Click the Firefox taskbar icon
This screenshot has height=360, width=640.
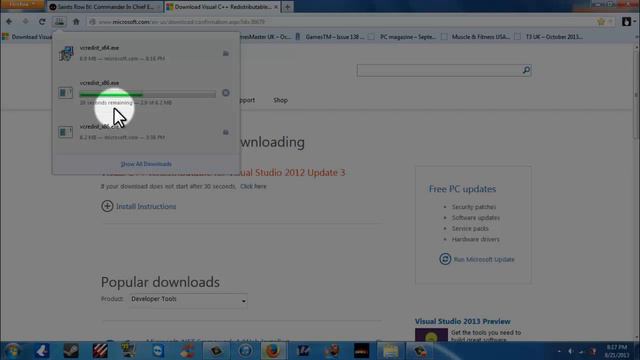click(273, 351)
